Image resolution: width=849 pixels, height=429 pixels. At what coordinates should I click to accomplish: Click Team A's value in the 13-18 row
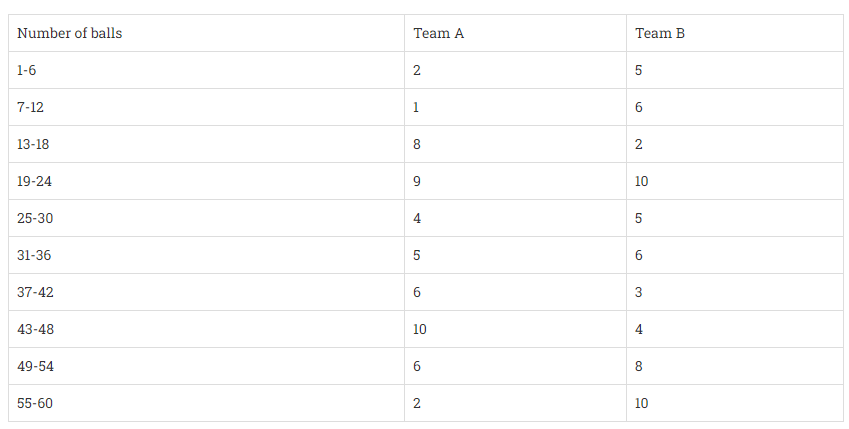click(x=417, y=144)
